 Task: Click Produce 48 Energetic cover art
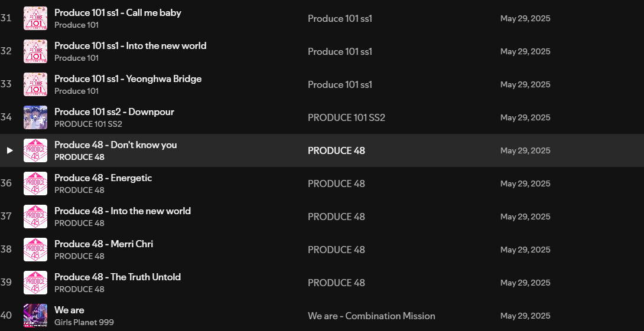pyautogui.click(x=35, y=183)
